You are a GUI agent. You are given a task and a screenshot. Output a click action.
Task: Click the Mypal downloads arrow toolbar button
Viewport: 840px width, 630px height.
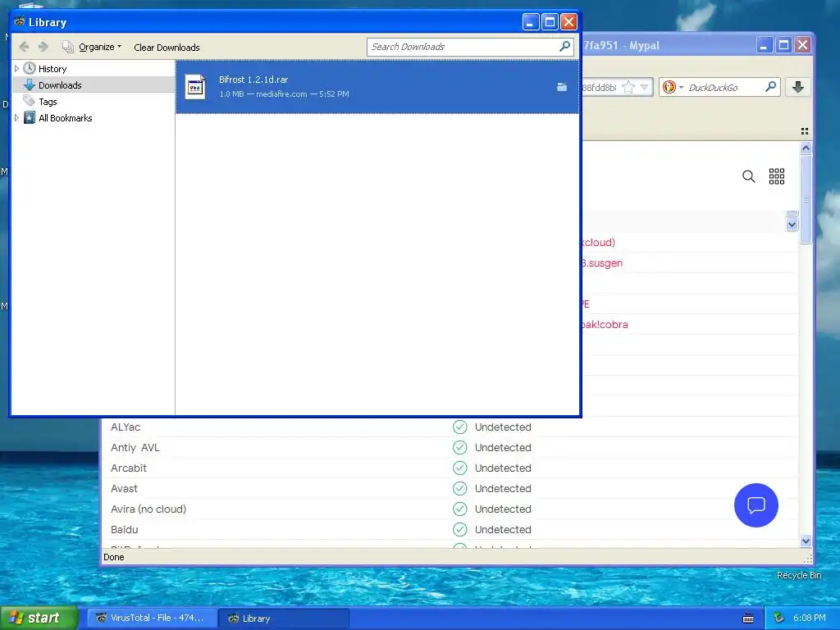(797, 87)
